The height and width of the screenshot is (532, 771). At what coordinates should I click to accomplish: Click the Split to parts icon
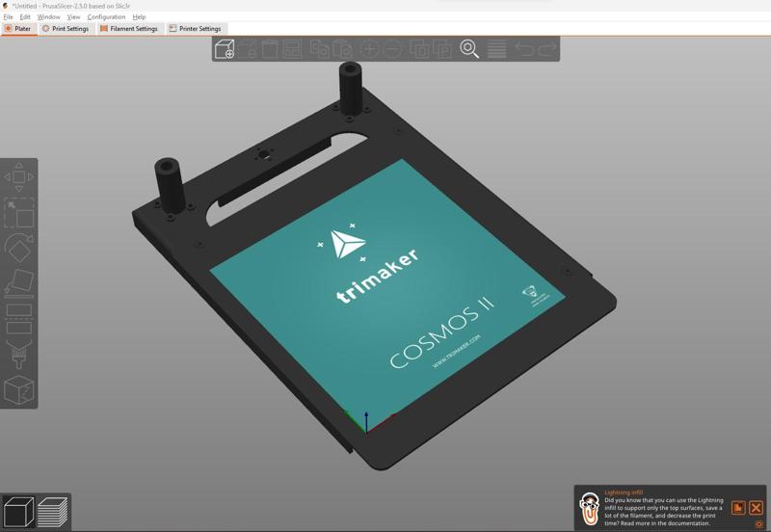click(x=442, y=49)
